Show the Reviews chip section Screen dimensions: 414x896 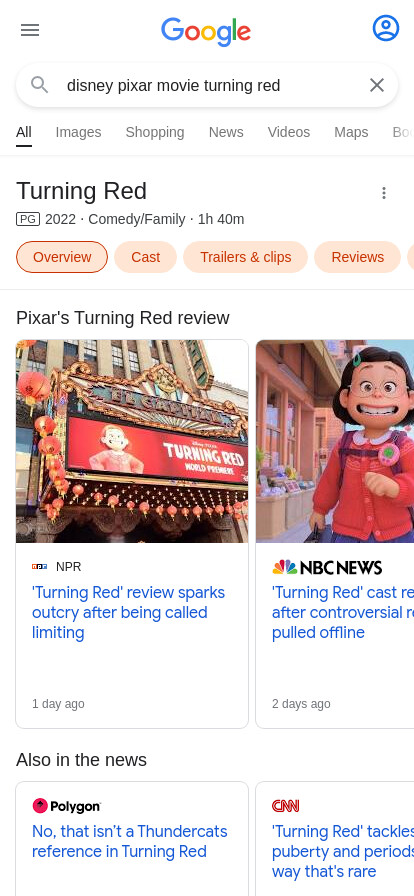coord(357,257)
